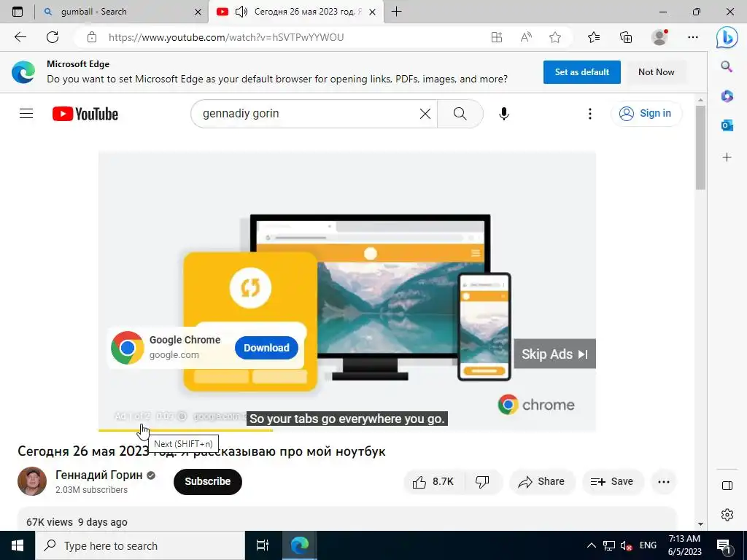Open the Edge sidebar search icon

point(727,66)
